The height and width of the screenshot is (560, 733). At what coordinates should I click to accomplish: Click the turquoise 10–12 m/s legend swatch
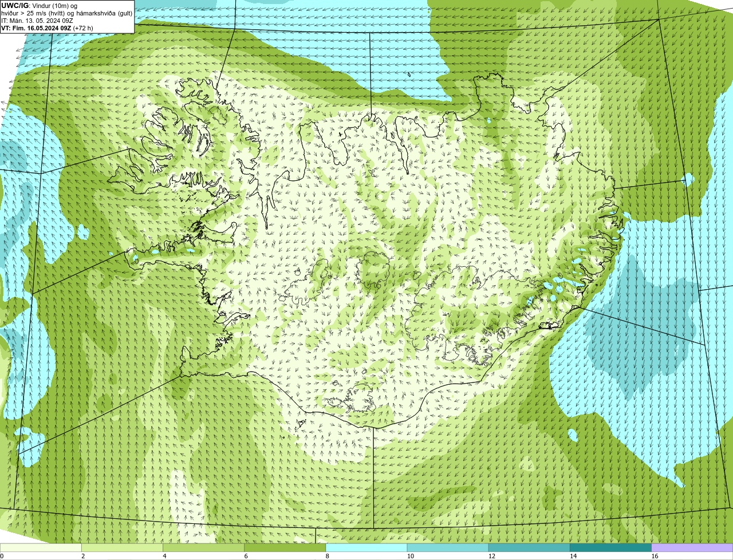pos(448,548)
